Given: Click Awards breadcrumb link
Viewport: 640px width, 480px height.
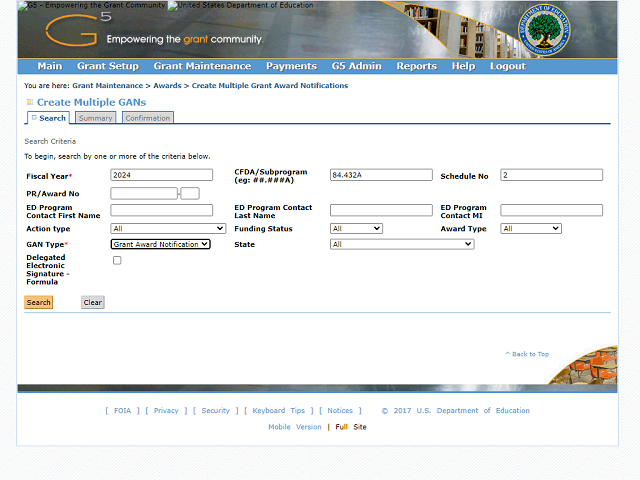Looking at the screenshot, I should tap(167, 86).
